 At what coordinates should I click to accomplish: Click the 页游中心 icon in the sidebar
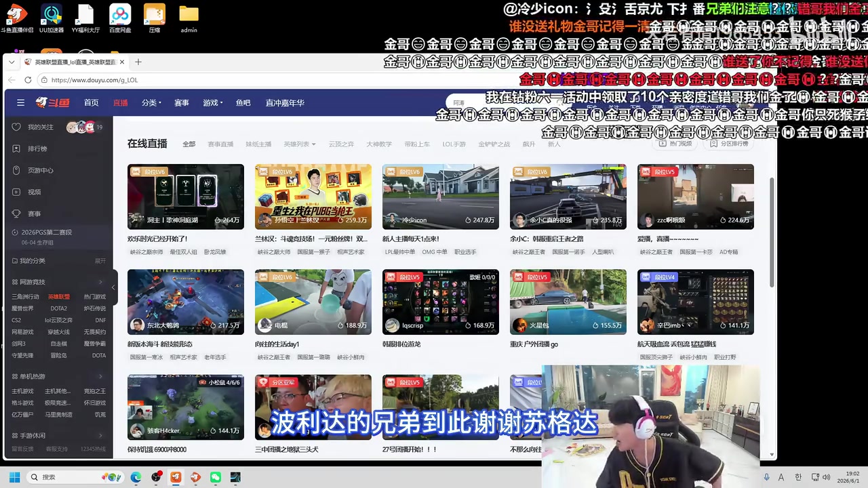[x=16, y=170]
